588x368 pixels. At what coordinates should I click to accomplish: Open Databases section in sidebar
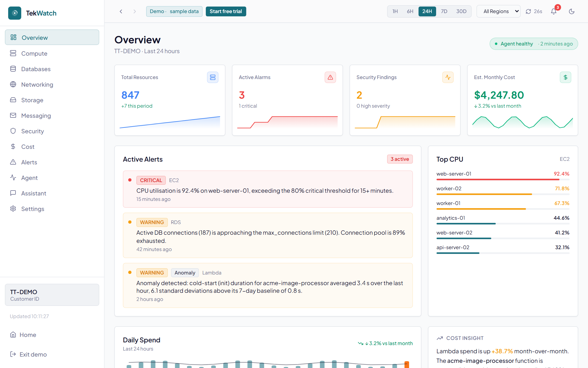click(x=52, y=69)
